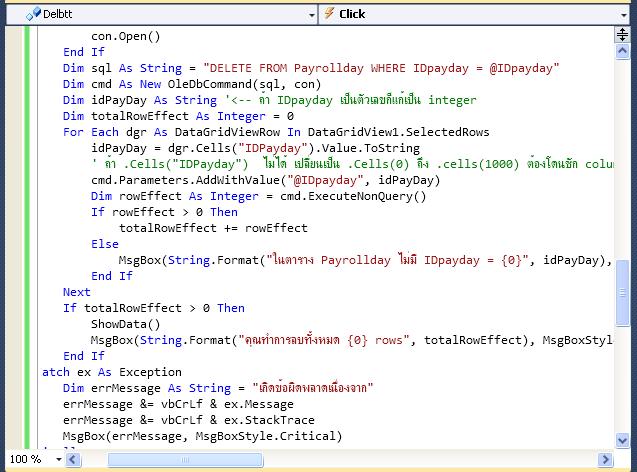
Task: Click the Else keyword
Action: pyautogui.click(x=105, y=244)
